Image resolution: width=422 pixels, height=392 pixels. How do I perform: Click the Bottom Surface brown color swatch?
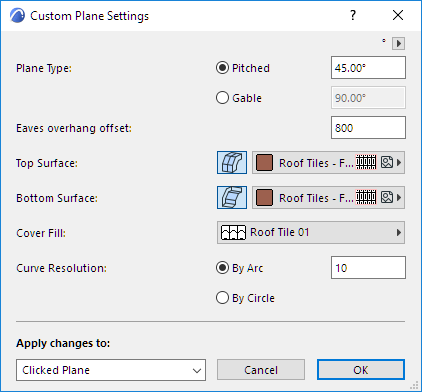pyautogui.click(x=264, y=198)
